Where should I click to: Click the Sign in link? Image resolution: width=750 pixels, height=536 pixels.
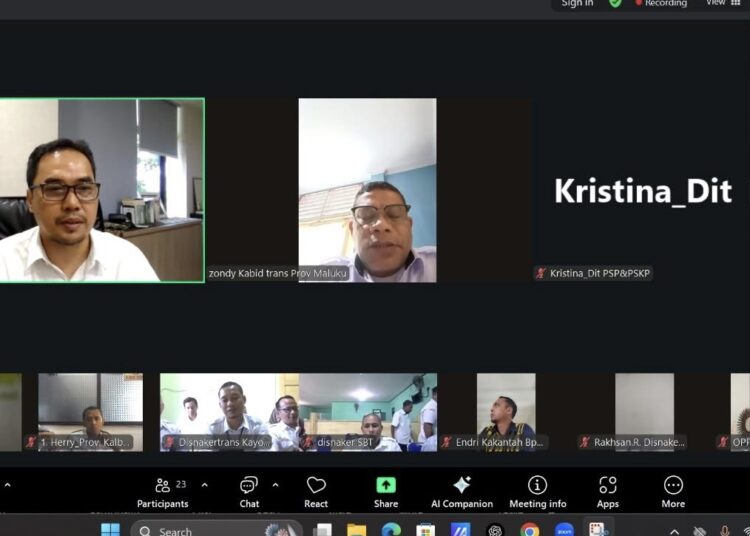577,3
